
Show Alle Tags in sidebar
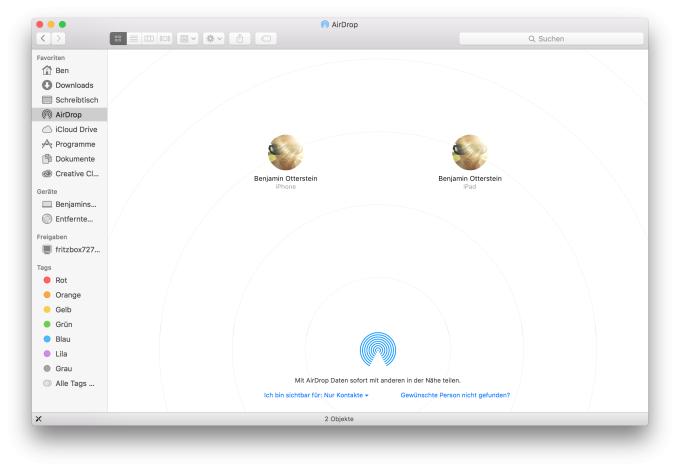[69, 383]
